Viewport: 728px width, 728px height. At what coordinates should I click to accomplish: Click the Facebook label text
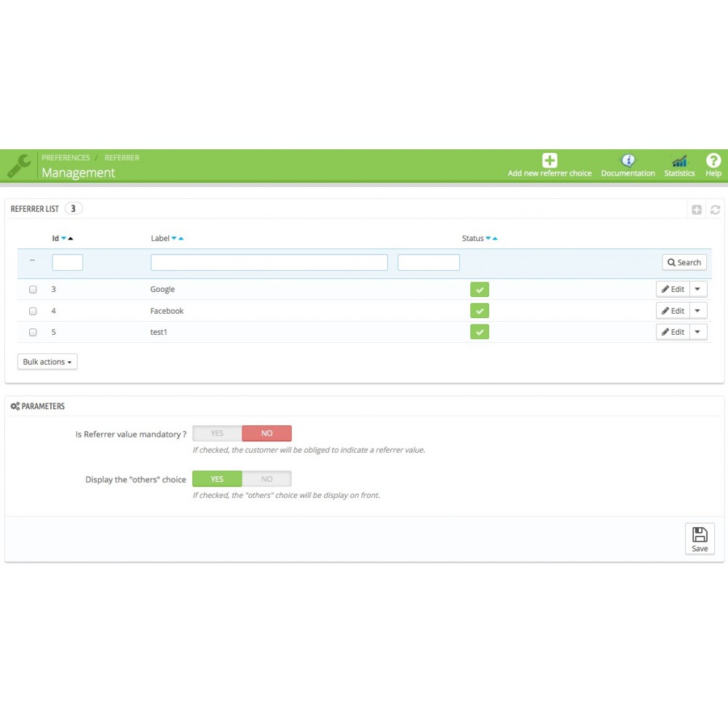(x=167, y=311)
